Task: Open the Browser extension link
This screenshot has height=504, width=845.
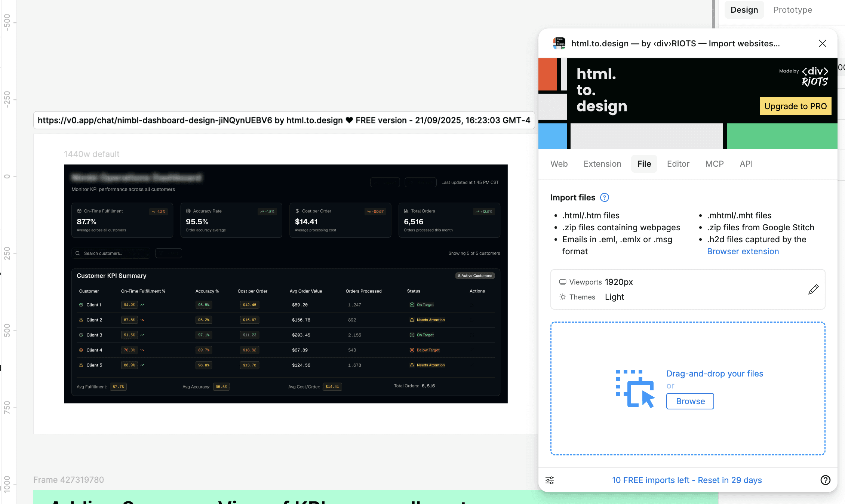Action: coord(743,251)
